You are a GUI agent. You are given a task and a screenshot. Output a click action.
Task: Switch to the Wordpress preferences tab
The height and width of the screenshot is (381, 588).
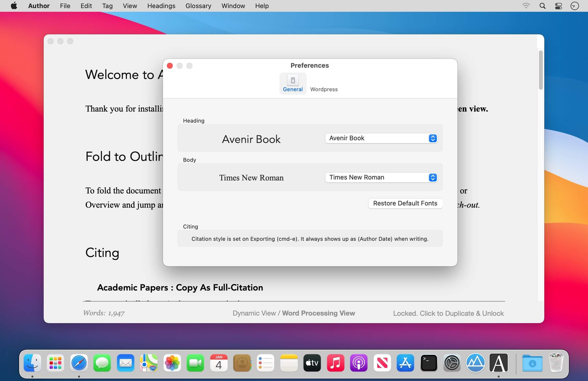pos(324,89)
